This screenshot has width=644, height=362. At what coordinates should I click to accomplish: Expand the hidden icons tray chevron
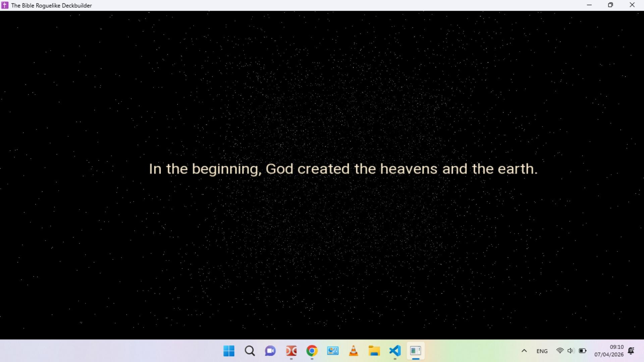[524, 351]
